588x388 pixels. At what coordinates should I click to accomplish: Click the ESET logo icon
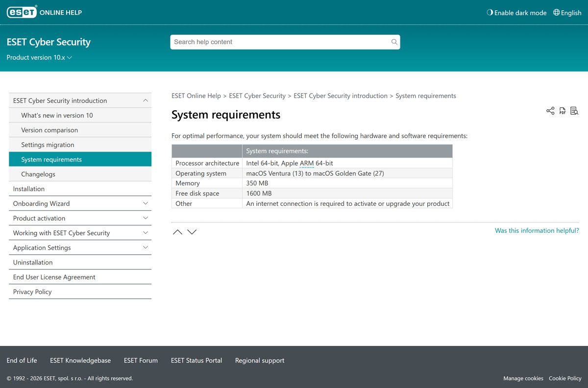[x=22, y=12]
